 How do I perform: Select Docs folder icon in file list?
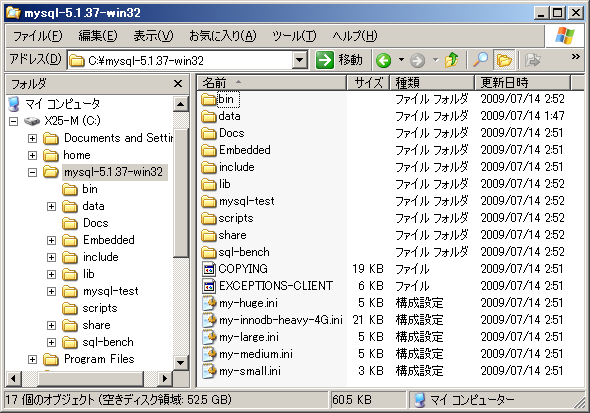coord(208,133)
